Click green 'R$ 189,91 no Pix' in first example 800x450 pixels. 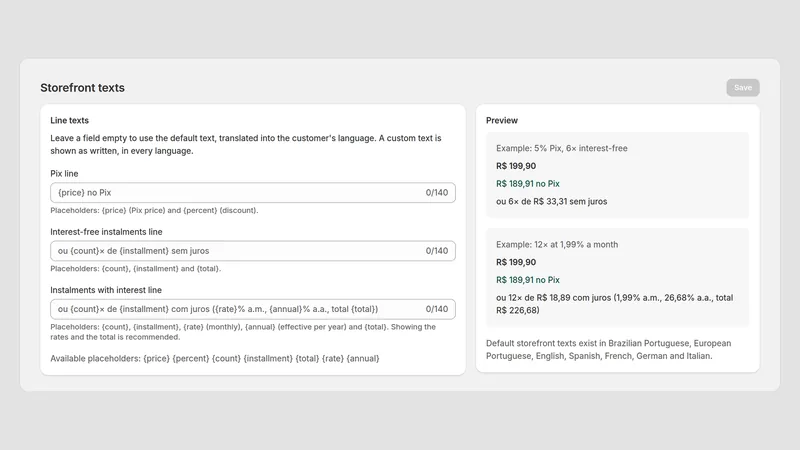pos(528,184)
